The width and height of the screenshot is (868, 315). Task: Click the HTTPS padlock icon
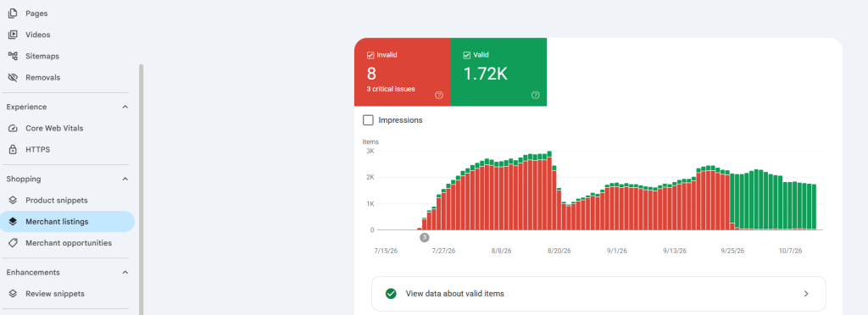click(x=13, y=150)
